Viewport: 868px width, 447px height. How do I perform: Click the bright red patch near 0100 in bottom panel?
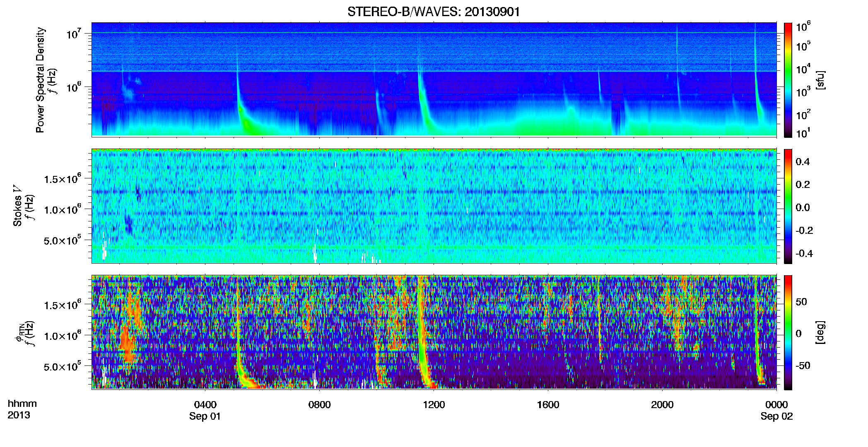pos(127,344)
